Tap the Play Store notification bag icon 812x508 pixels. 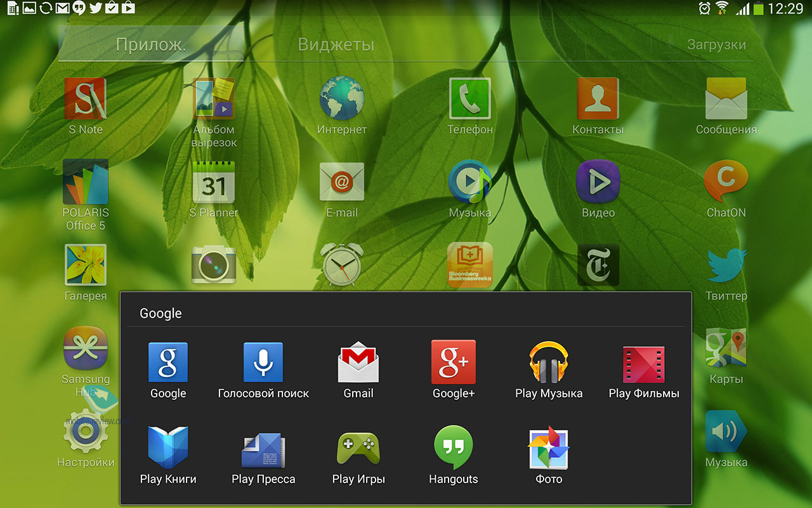click(x=128, y=8)
